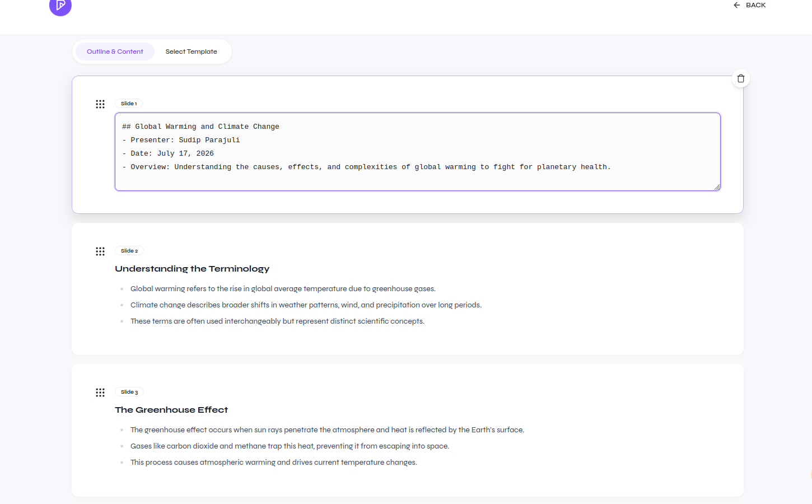Open the Select Template tab

click(x=191, y=52)
